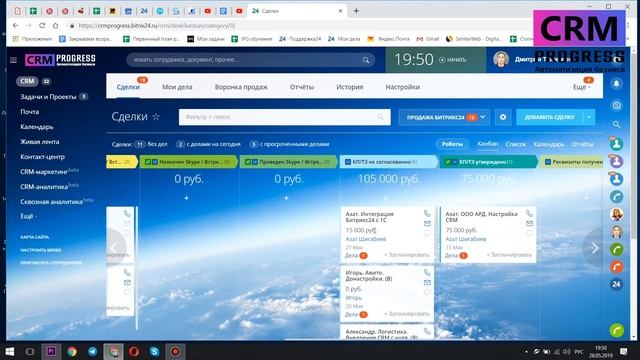Open Opera browser from taskbar
The height and width of the screenshot is (360, 640).
[134, 351]
